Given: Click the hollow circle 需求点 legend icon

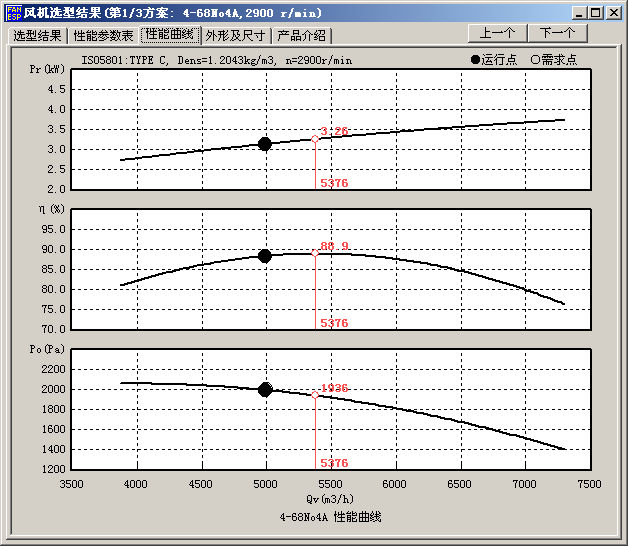Looking at the screenshot, I should pyautogui.click(x=535, y=60).
